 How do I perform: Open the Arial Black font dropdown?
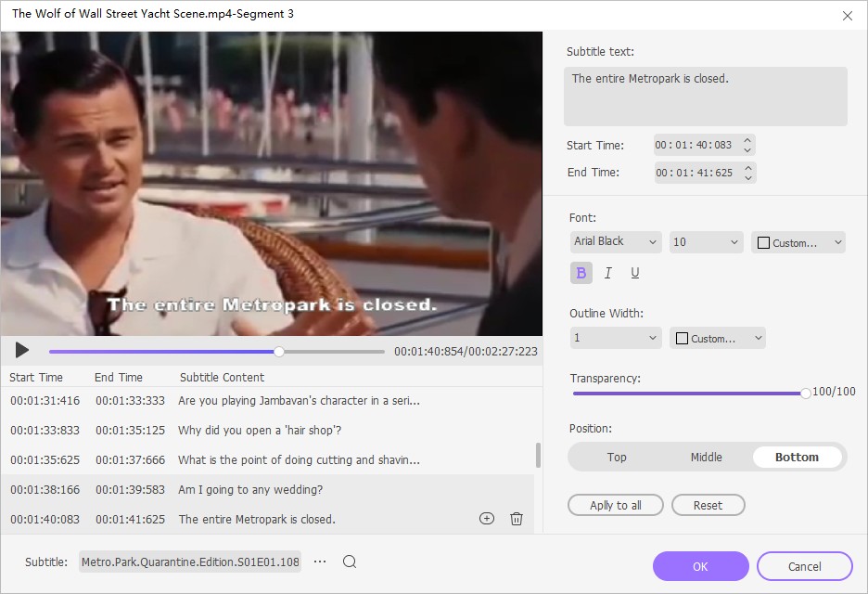[615, 241]
